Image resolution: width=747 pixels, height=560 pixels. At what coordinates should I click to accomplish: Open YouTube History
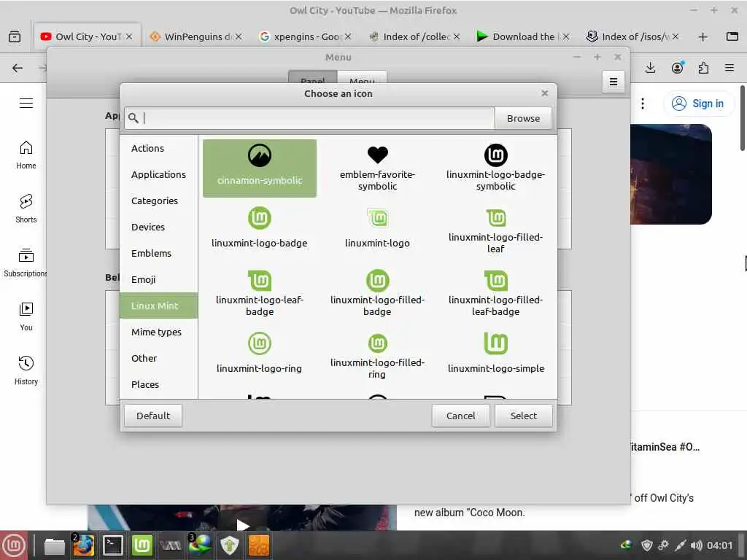pyautogui.click(x=26, y=370)
